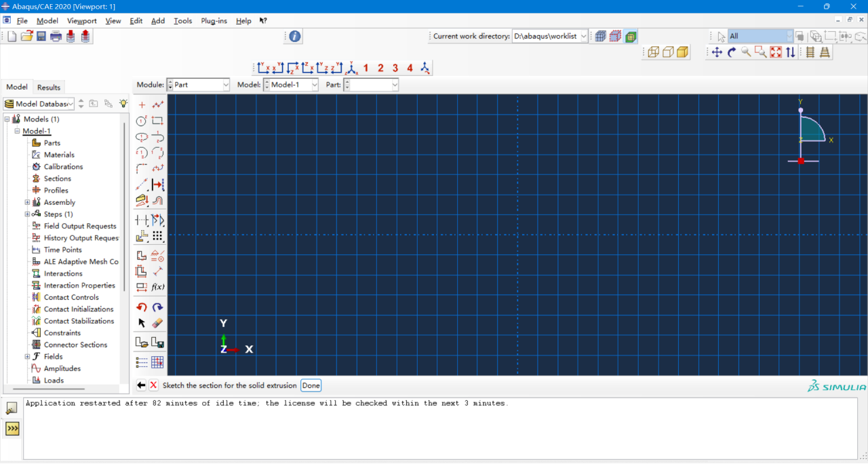The width and height of the screenshot is (868, 464).
Task: Toggle the message area button
Action: click(12, 408)
